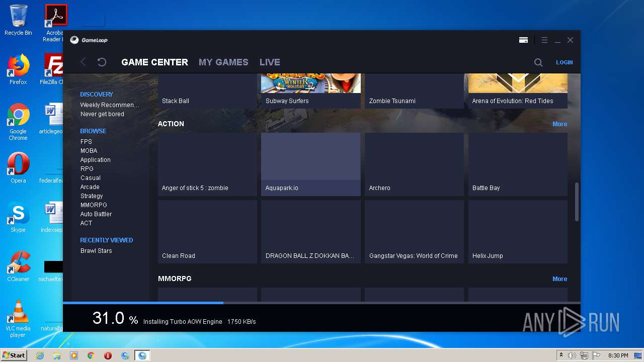Launch Opera from the desktop
644x362 pixels.
click(x=18, y=168)
